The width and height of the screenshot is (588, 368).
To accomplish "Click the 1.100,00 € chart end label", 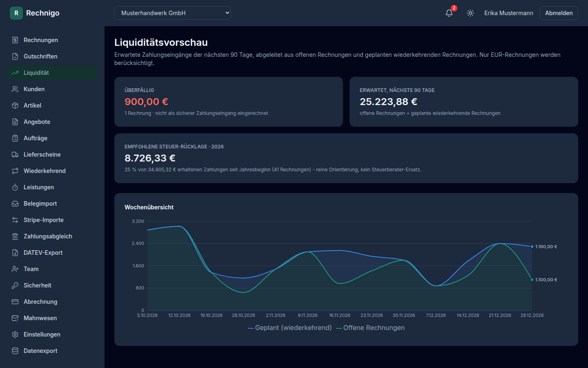I will (546, 280).
